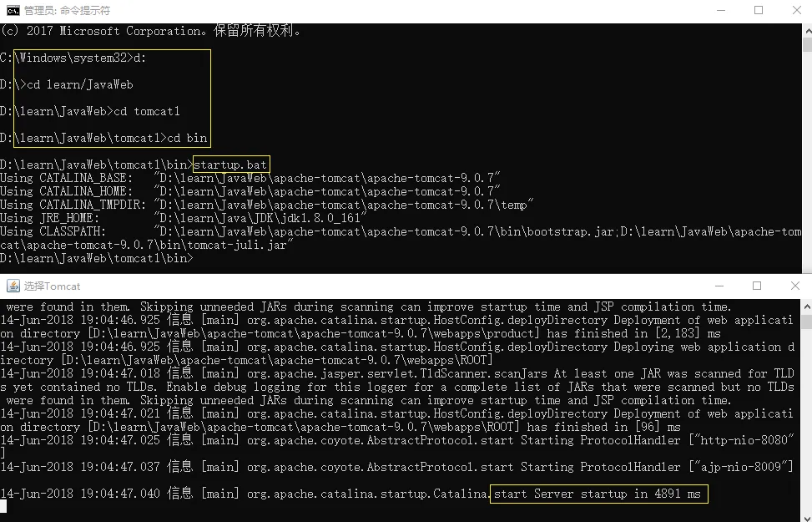Click the Using CLASSPATH line
The width and height of the screenshot is (812, 522).
pyautogui.click(x=401, y=239)
